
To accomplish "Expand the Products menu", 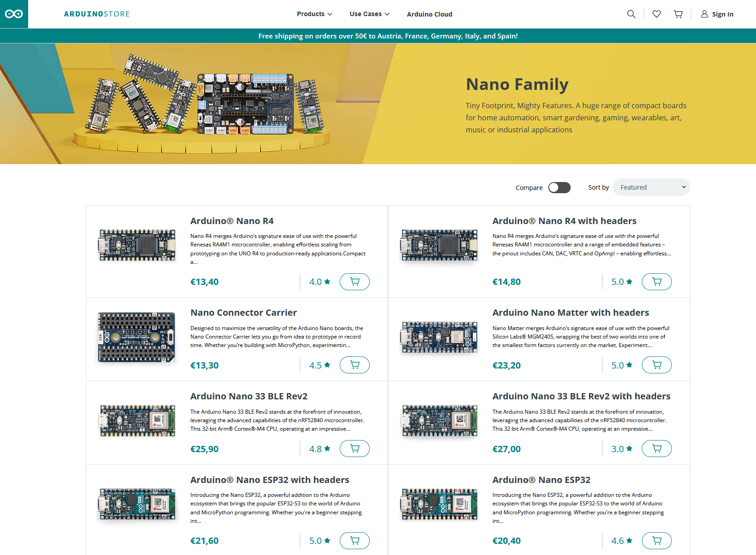I will [314, 14].
